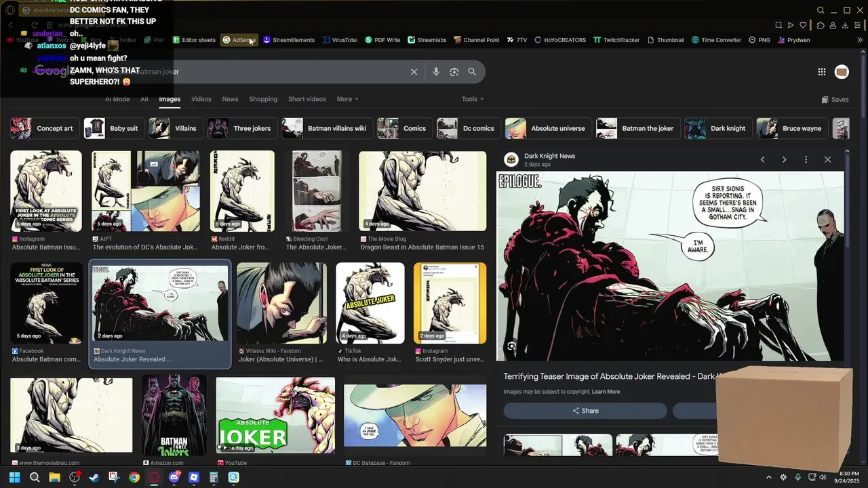This screenshot has height=488, width=868.
Task: Select the Videos search tab
Action: tap(201, 99)
